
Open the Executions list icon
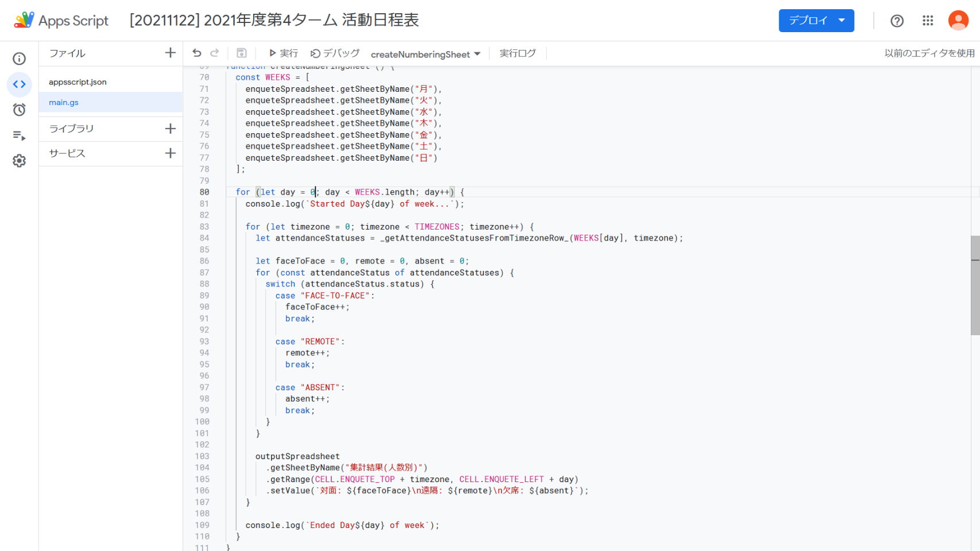[20, 135]
